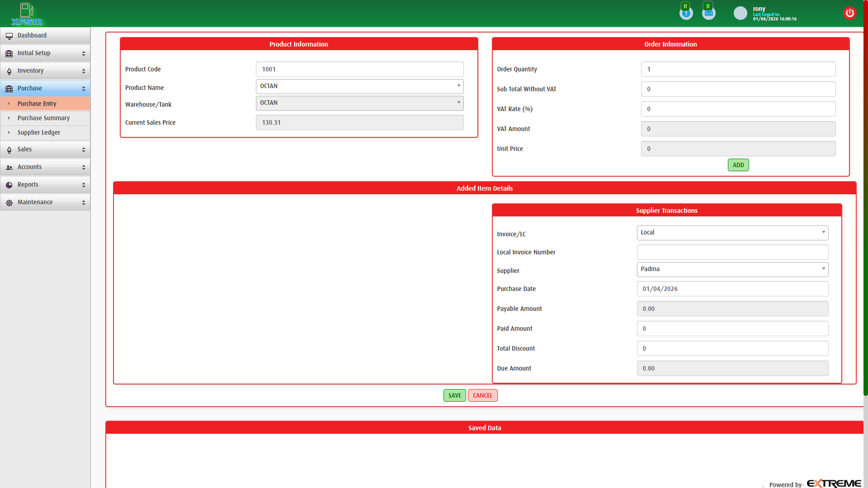Open the notifications alert icon

pyautogui.click(x=686, y=13)
